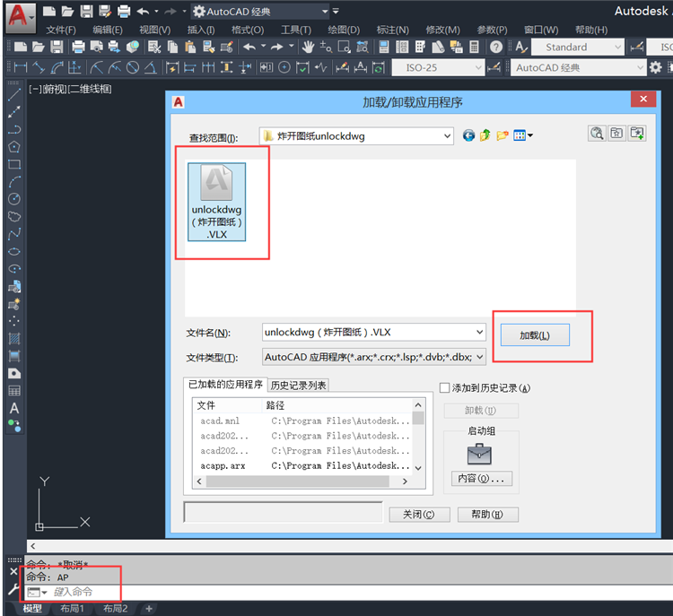Open the 绘图(D) menu

[344, 30]
